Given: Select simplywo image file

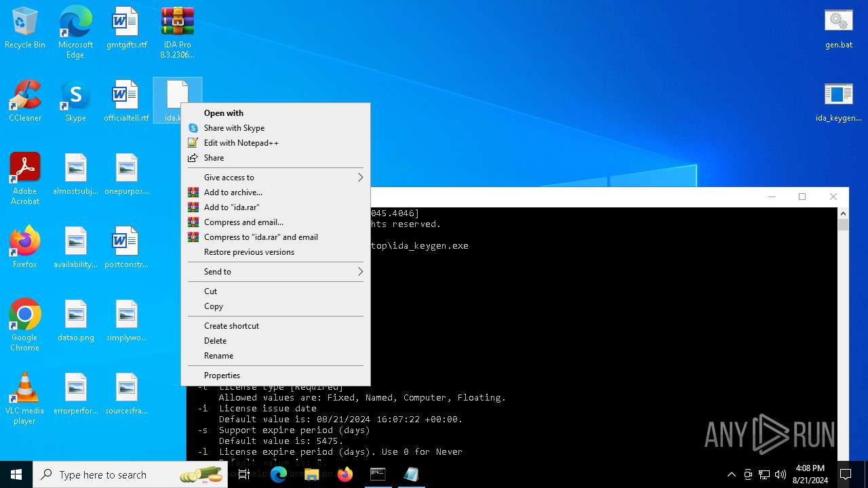Looking at the screenshot, I should point(126,321).
